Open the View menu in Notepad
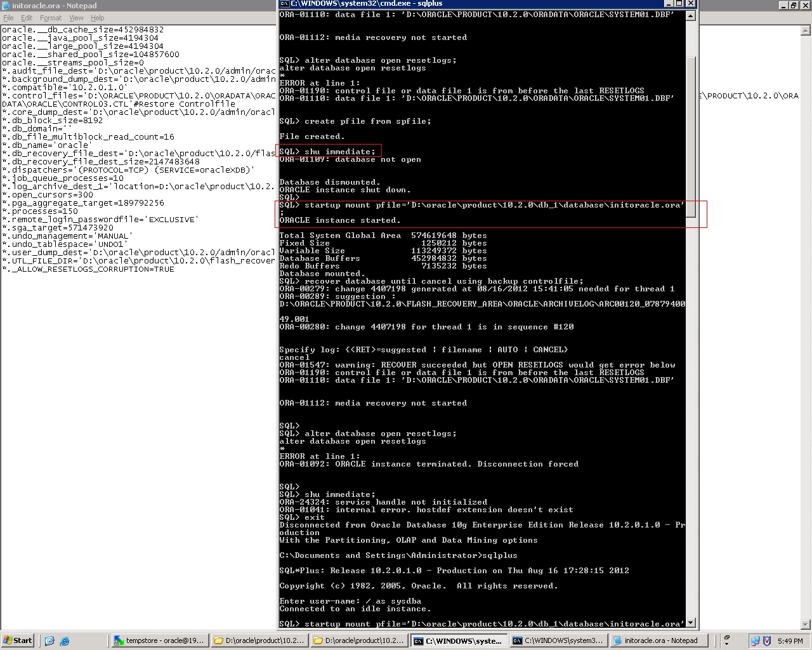812x650 pixels. click(x=76, y=18)
